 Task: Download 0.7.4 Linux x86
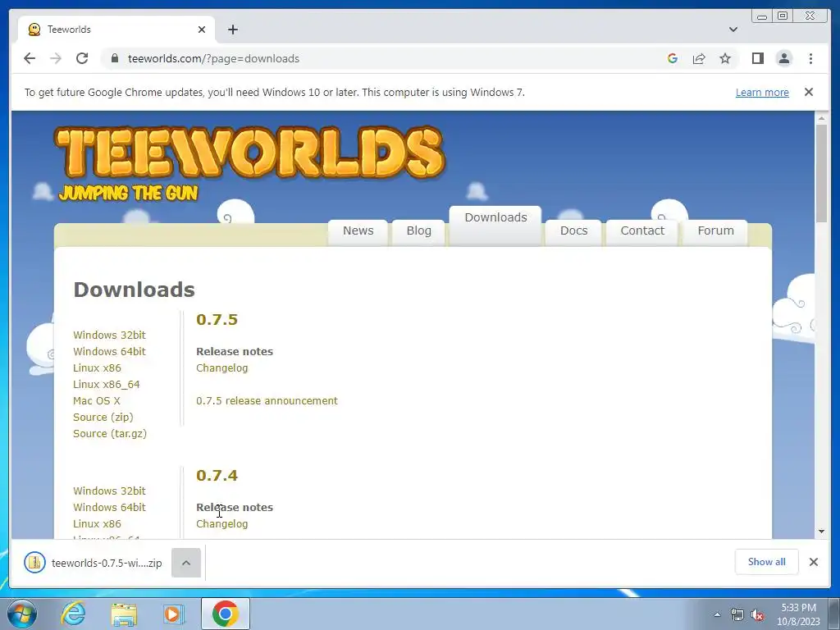pyautogui.click(x=97, y=524)
